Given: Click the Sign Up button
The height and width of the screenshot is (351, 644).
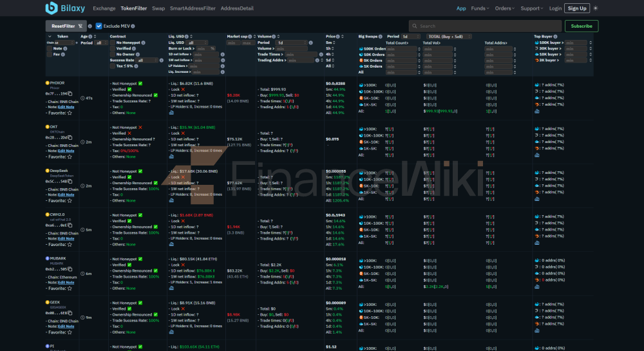Looking at the screenshot, I should point(576,8).
